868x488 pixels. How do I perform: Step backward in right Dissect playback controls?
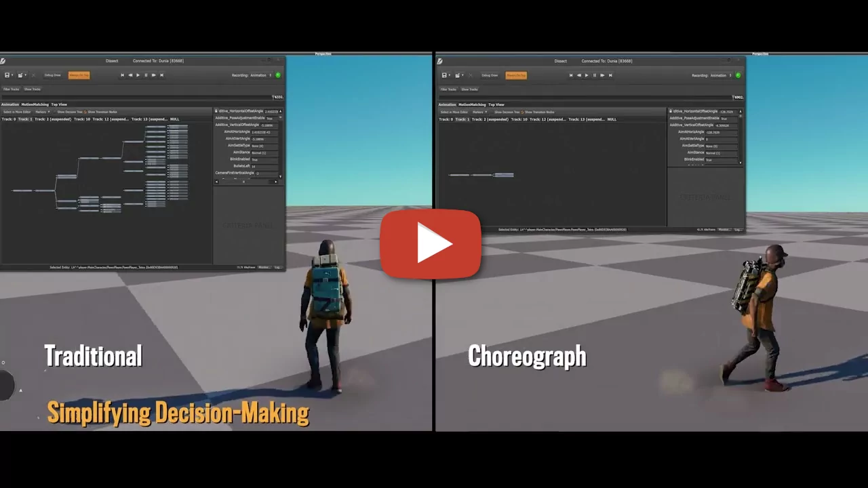(x=579, y=75)
